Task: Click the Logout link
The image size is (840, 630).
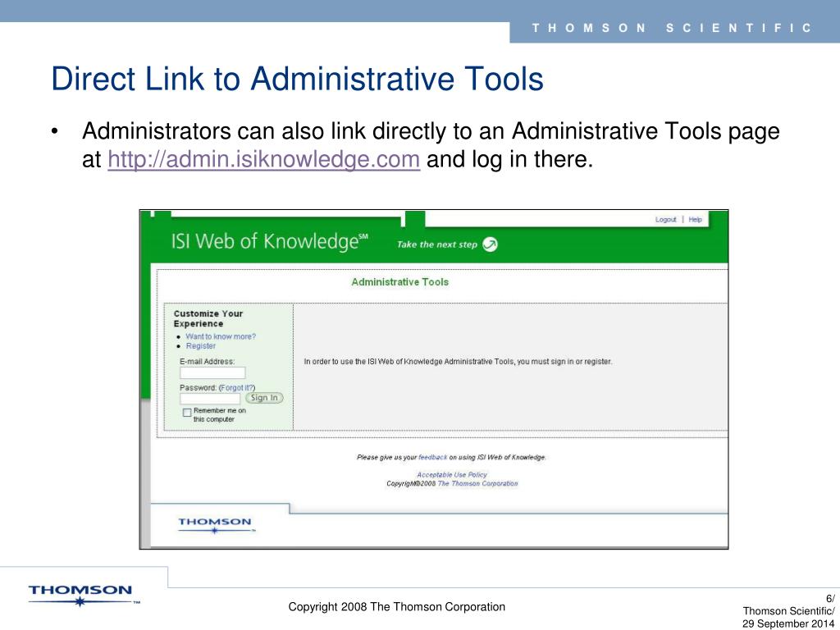Action: point(665,220)
